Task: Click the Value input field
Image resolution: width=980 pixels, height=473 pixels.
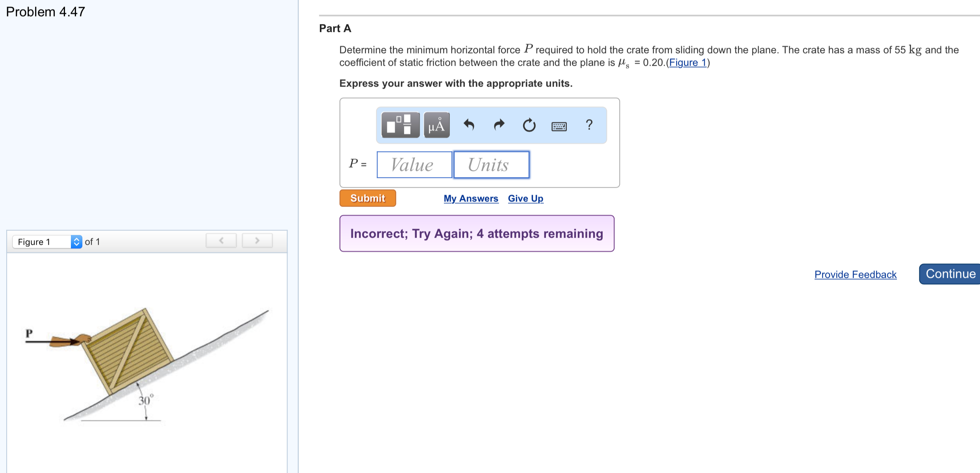Action: point(414,164)
